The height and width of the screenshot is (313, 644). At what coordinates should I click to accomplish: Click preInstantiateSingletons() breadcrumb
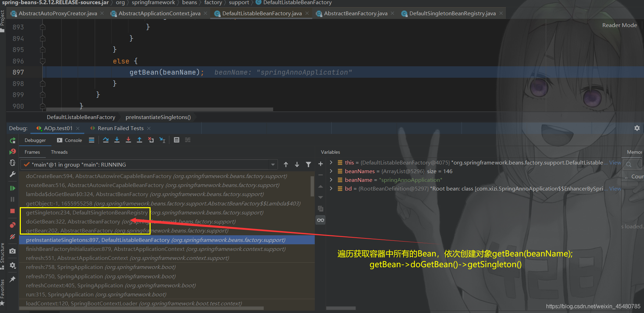[158, 117]
